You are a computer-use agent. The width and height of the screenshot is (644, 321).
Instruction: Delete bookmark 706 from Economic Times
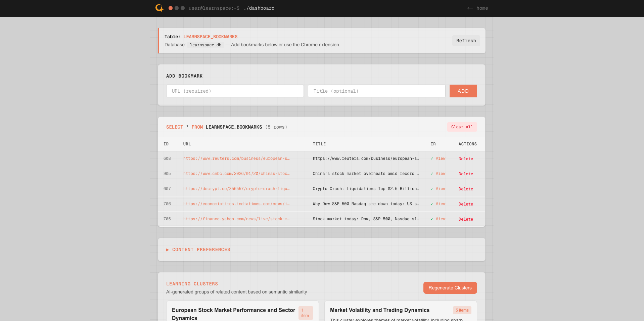[466, 204]
